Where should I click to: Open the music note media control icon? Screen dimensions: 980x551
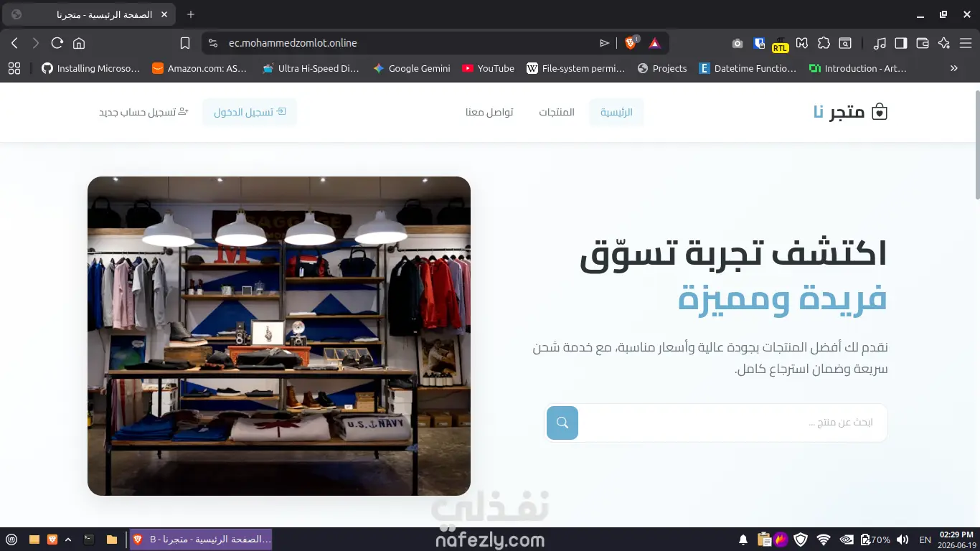pos(880,43)
